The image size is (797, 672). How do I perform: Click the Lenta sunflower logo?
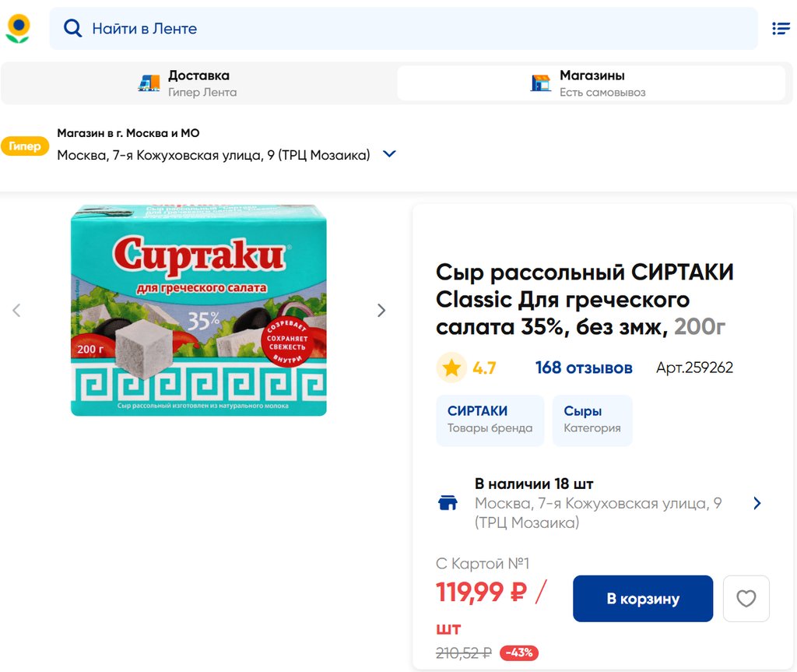(18, 28)
